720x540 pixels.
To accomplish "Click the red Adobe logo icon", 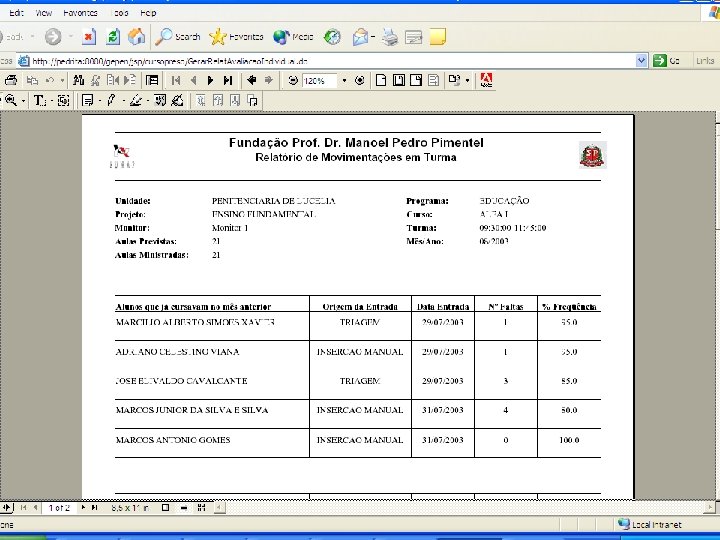I will [486, 80].
